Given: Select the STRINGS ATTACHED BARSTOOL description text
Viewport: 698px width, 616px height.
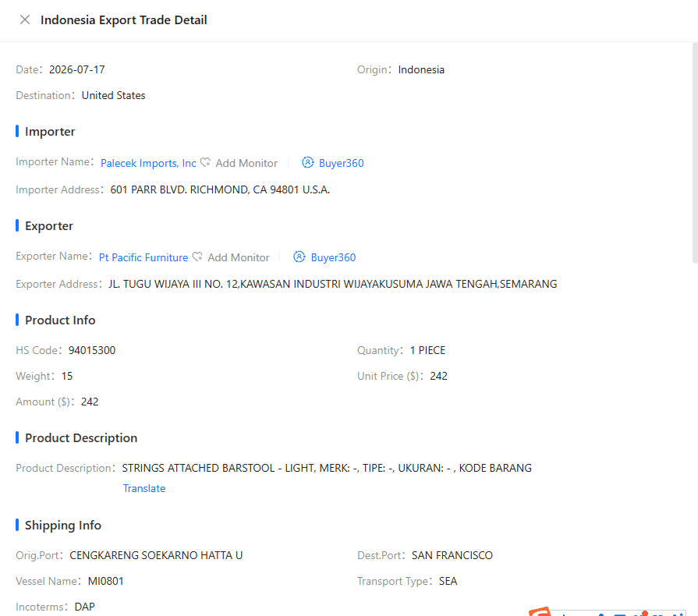Looking at the screenshot, I should tap(327, 468).
